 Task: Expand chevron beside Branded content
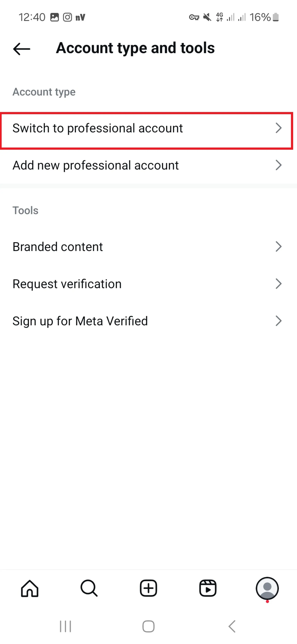pos(279,247)
